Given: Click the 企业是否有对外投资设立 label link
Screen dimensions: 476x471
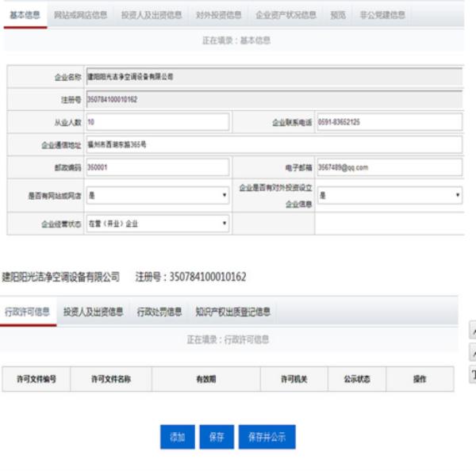Looking at the screenshot, I should coord(275,188).
